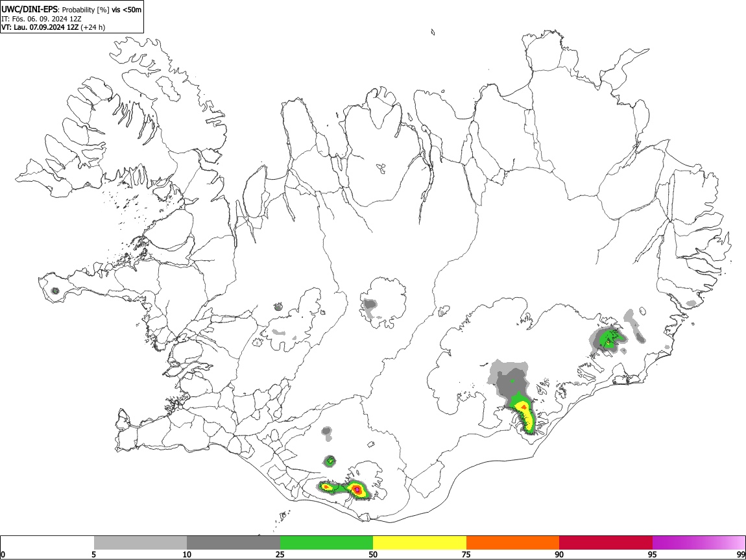Click the 'IT: Fös. 06. 09. 2024 12Z' line

click(42, 19)
